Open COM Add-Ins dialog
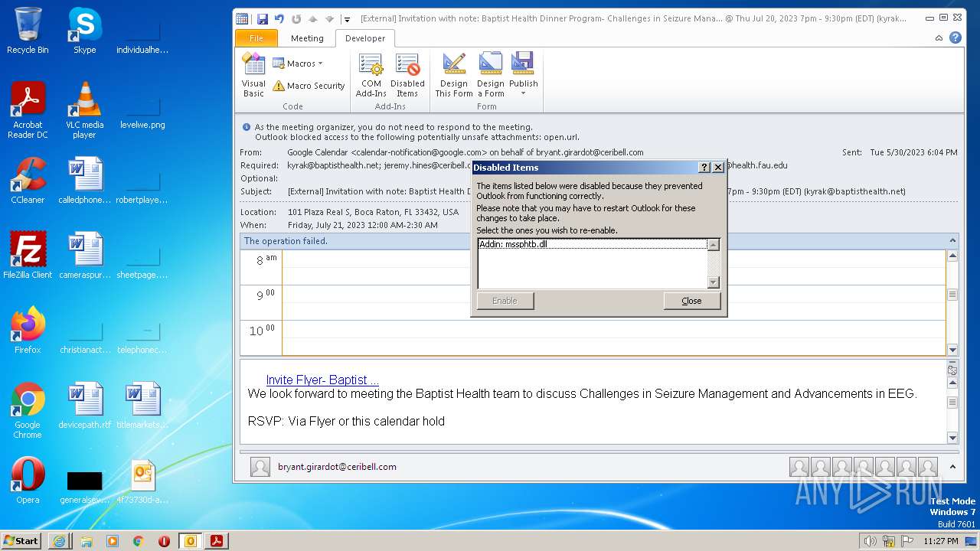The width and height of the screenshot is (980, 551). pos(371,75)
